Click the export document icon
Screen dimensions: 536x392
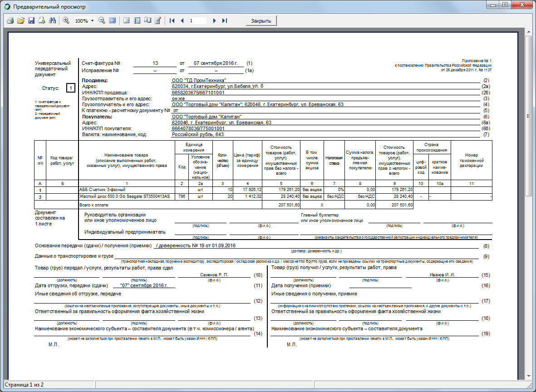click(42, 20)
